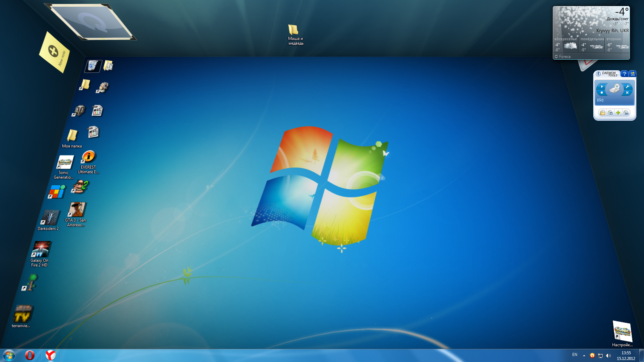The image size is (644, 362).
Task: Open the Моя папка folder
Action: pos(72,139)
